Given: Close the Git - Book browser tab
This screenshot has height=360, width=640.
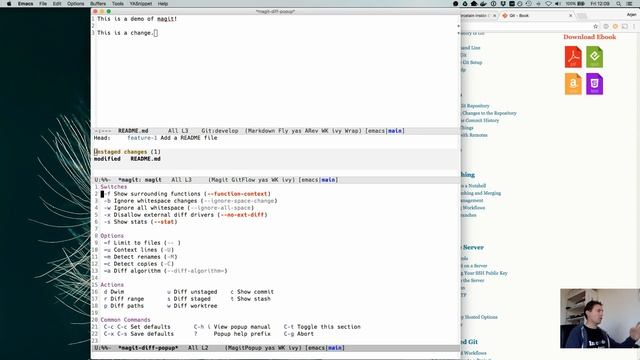Looking at the screenshot, I should pos(571,16).
